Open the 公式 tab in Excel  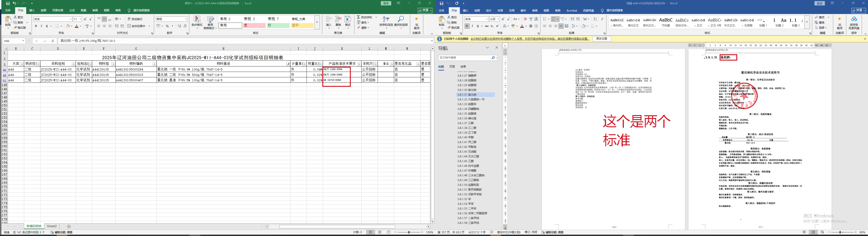72,10
